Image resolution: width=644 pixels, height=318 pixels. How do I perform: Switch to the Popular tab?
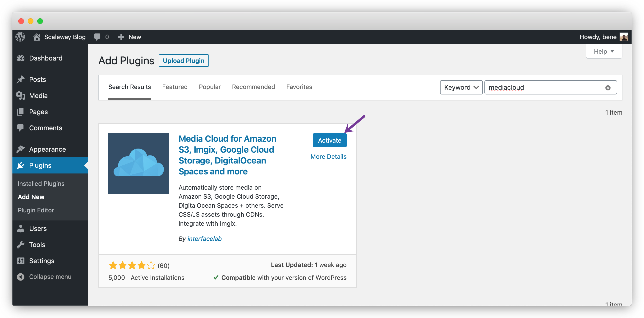click(210, 87)
